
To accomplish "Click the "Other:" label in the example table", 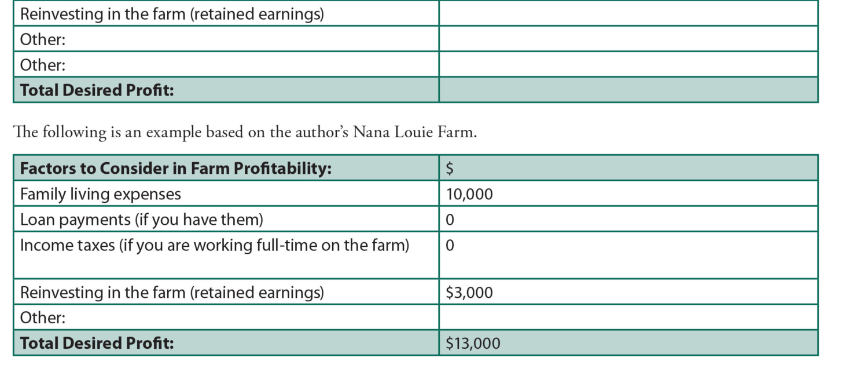I will [x=43, y=317].
